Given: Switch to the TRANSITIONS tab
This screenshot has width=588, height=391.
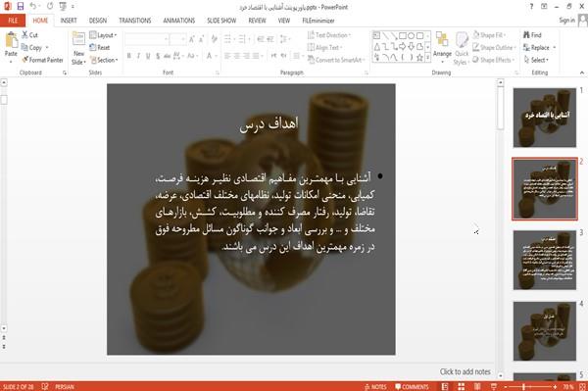Looking at the screenshot, I should tap(135, 21).
